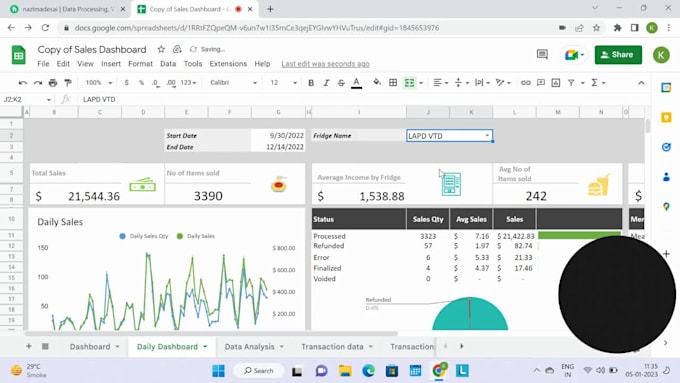Viewport: 680px width, 383px height.
Task: Star the Copy of Sales Dashboard document
Action: tap(161, 49)
